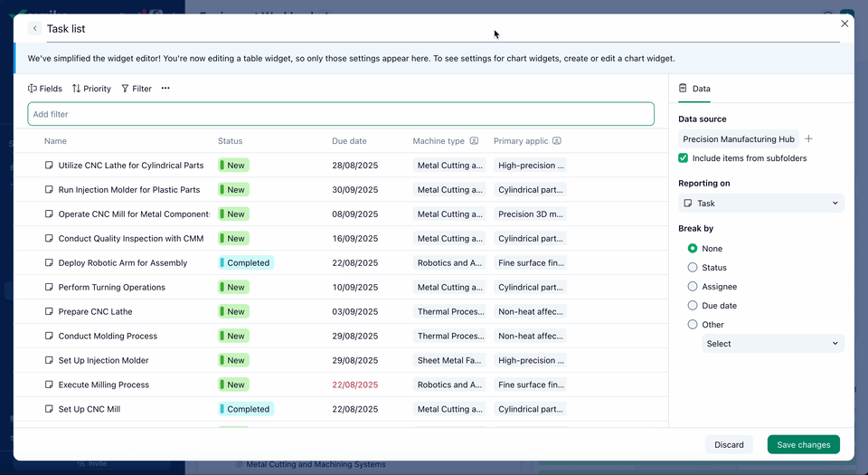The width and height of the screenshot is (868, 475).
Task: Open the three-dot more options menu
Action: click(x=165, y=89)
